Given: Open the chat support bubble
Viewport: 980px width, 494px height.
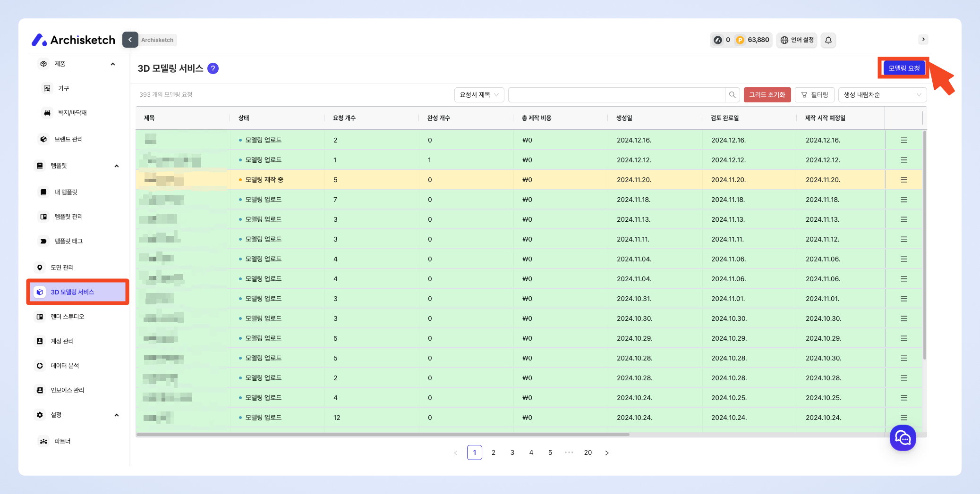Looking at the screenshot, I should click(903, 438).
